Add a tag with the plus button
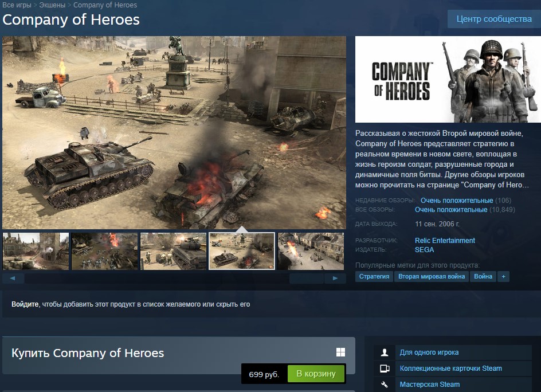This screenshot has width=541, height=392. pyautogui.click(x=503, y=276)
